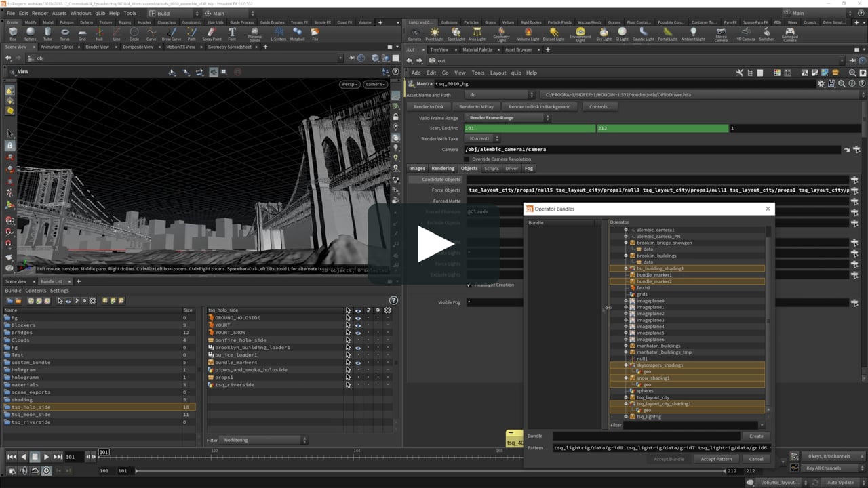
Task: Click Render to Disk button
Action: pyautogui.click(x=429, y=106)
